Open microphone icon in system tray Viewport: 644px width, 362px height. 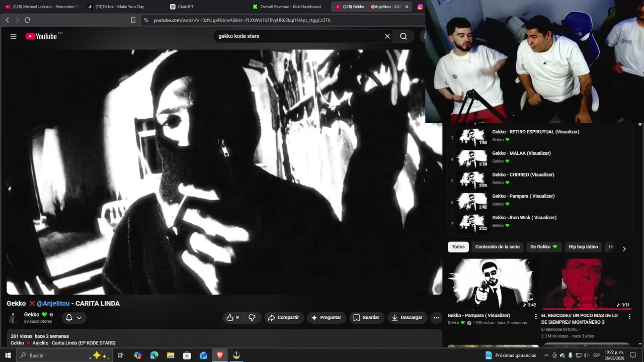coord(571,355)
